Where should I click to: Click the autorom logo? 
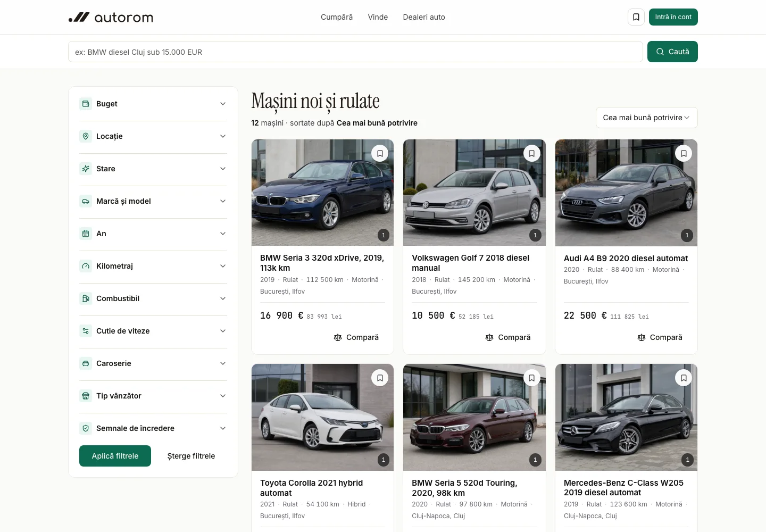(x=111, y=18)
